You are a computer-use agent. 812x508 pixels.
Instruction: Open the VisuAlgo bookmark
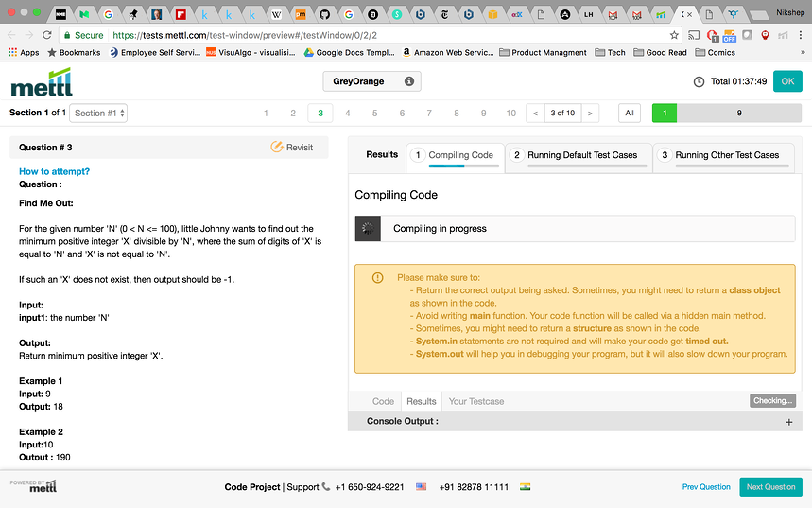251,52
